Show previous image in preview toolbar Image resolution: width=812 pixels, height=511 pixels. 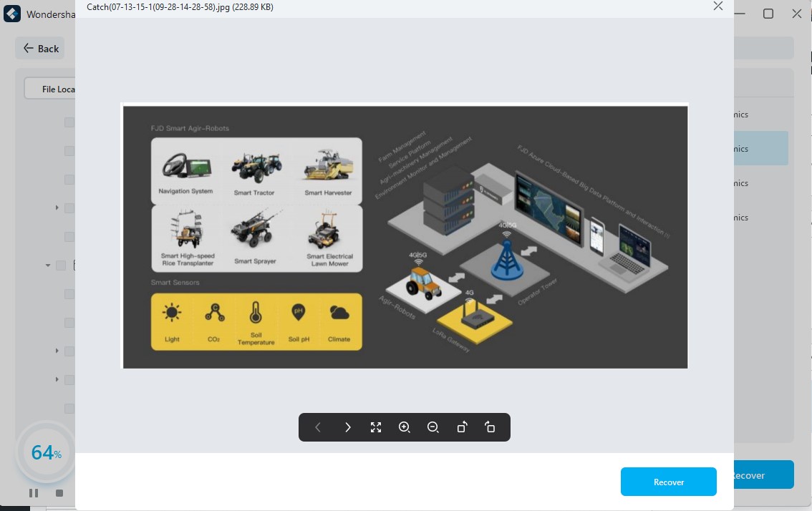318,427
